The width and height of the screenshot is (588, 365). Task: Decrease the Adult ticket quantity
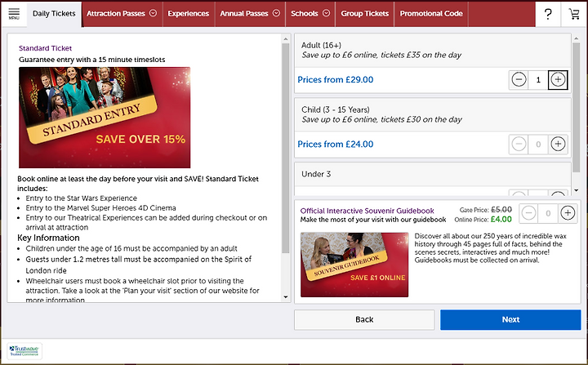coord(519,79)
